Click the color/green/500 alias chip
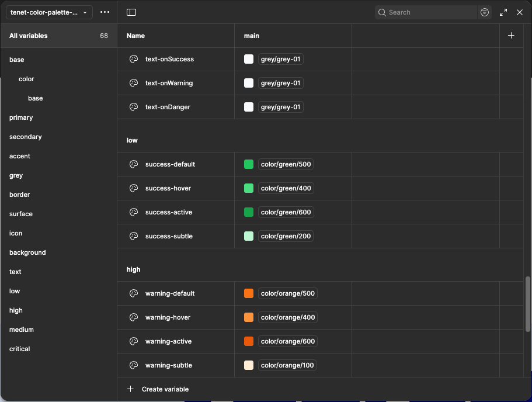The height and width of the screenshot is (402, 532). point(286,164)
